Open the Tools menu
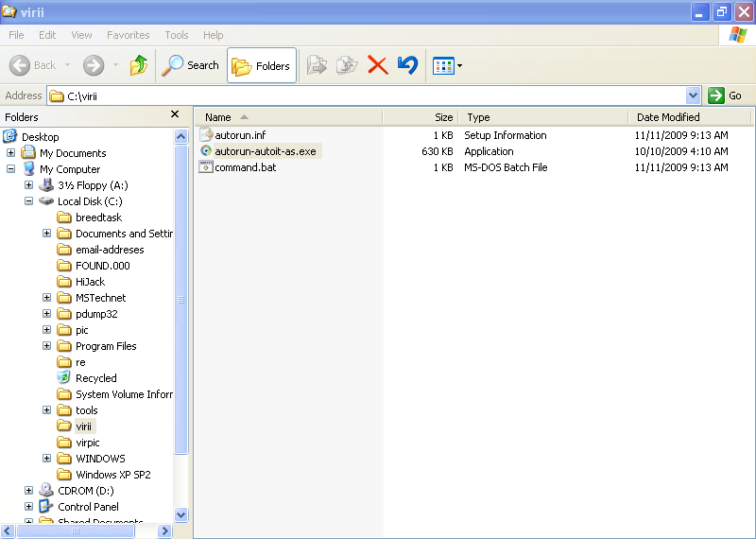Image resolution: width=756 pixels, height=539 pixels. 177,35
